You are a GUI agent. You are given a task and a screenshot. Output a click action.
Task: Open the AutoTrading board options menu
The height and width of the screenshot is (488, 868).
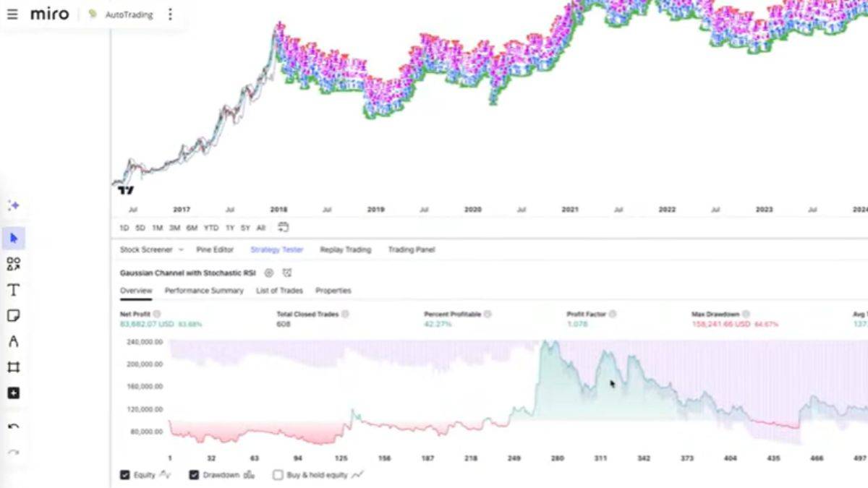[170, 14]
